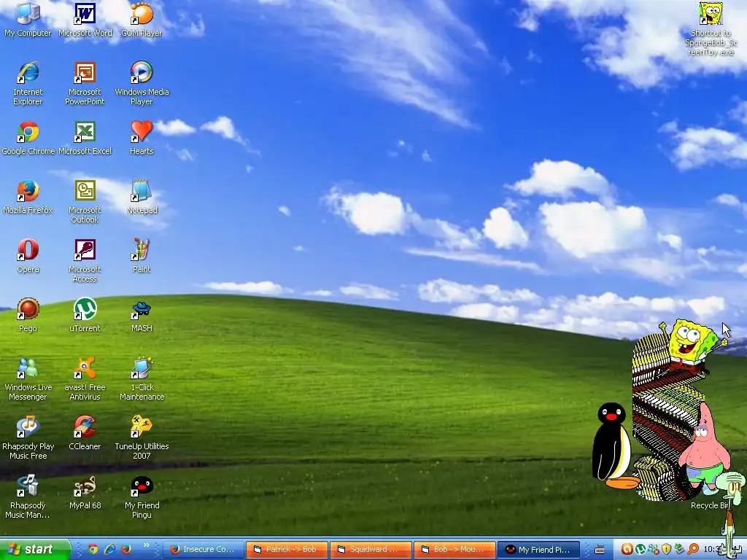This screenshot has width=747, height=560.
Task: Click the SpongeBob character atop the piano
Action: click(692, 345)
